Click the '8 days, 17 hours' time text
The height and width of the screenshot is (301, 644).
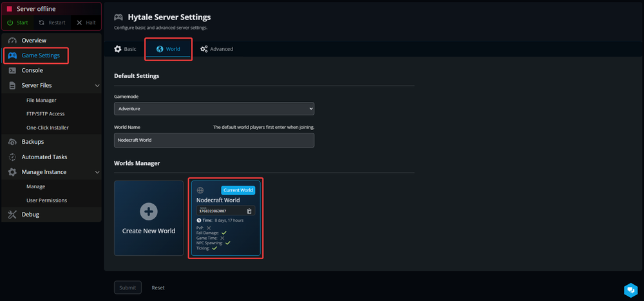(229, 220)
